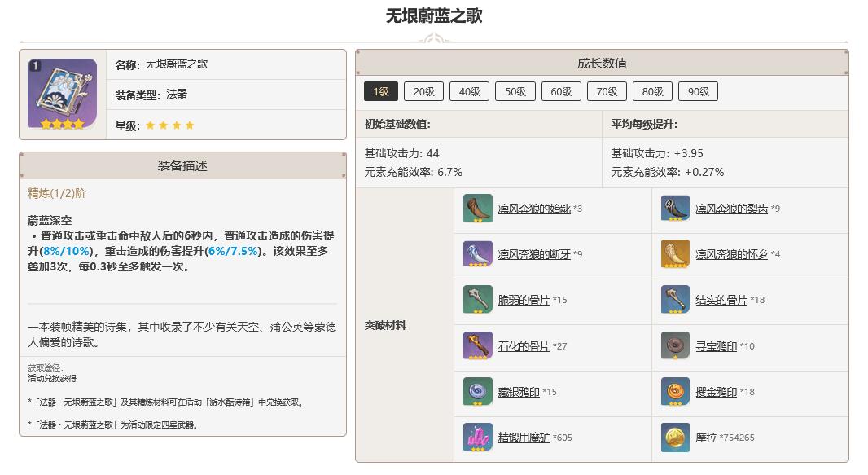Open the 结实的骨片 material link
The image size is (868, 475).
(721, 300)
